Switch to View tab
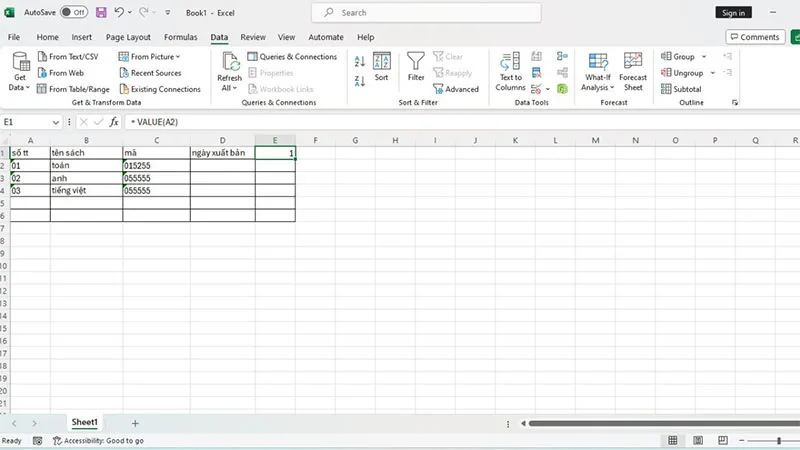The image size is (800, 450). click(x=286, y=37)
